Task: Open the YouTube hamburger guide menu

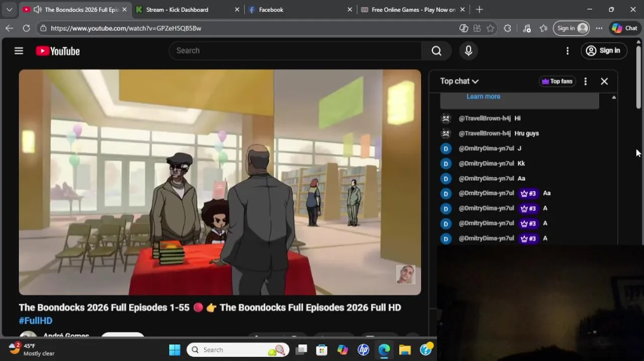Action: (x=19, y=51)
